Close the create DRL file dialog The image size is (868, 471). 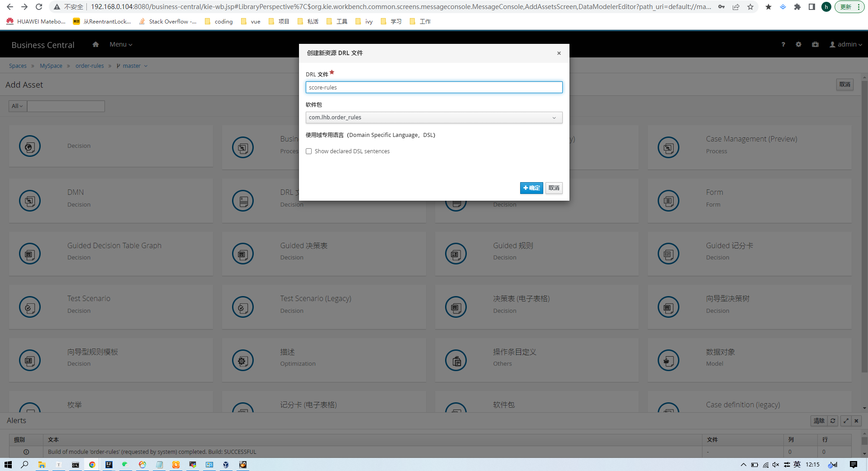pos(559,53)
